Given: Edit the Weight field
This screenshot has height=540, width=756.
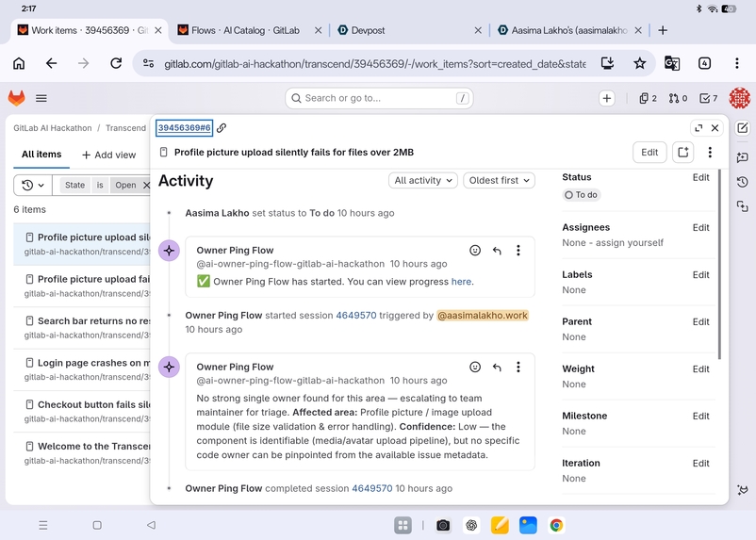Looking at the screenshot, I should coord(700,368).
